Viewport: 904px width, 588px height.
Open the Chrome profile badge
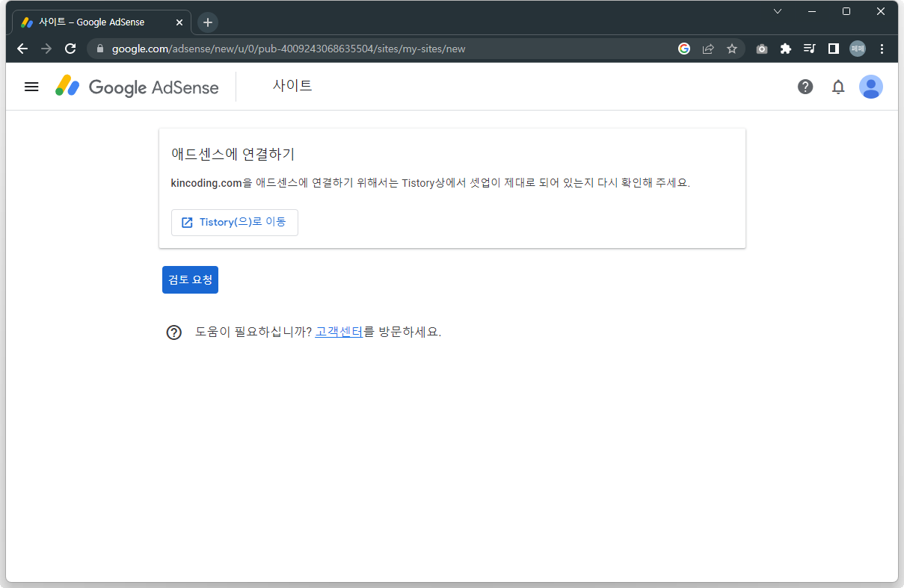coord(857,49)
